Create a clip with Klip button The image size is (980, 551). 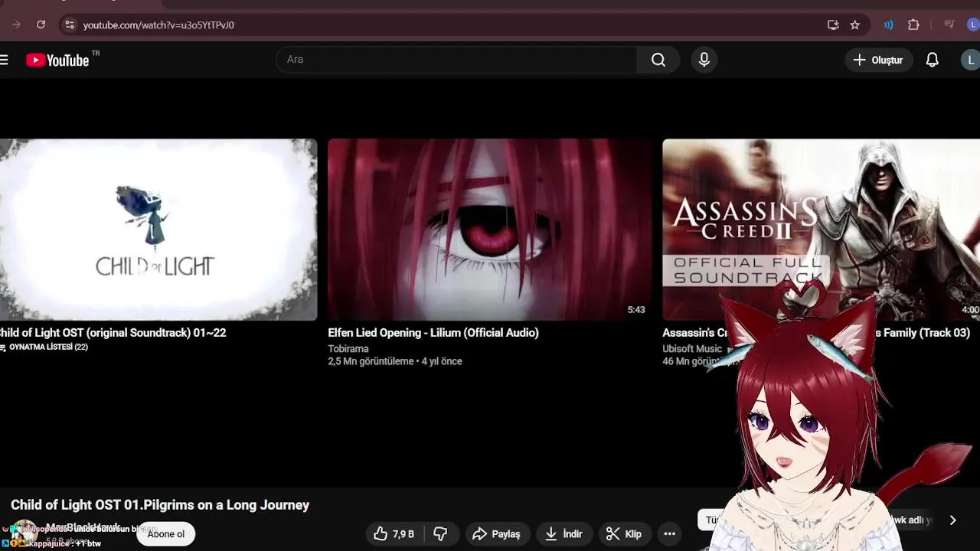pyautogui.click(x=624, y=534)
